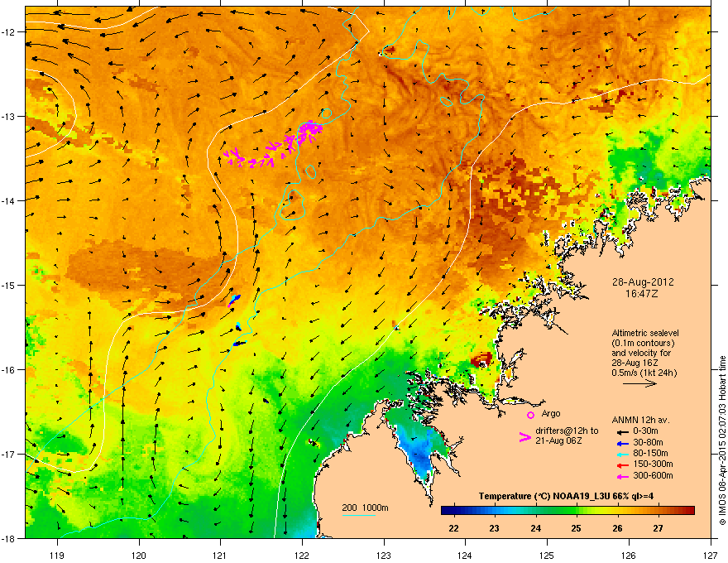Screen dimensions: 728x563
Task: Click the cyan 200 1000m bathymetry legend line
Action: click(358, 516)
